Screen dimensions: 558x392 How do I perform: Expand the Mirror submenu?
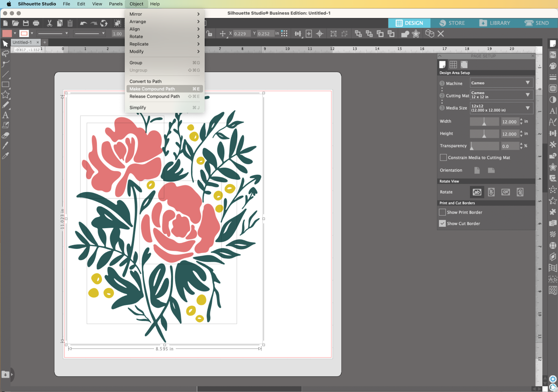tap(165, 14)
